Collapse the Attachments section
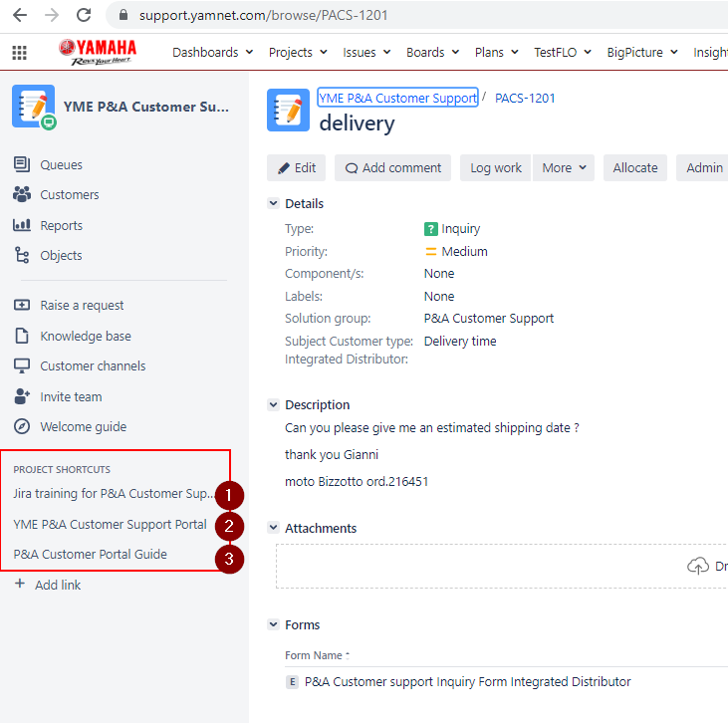 pos(274,528)
